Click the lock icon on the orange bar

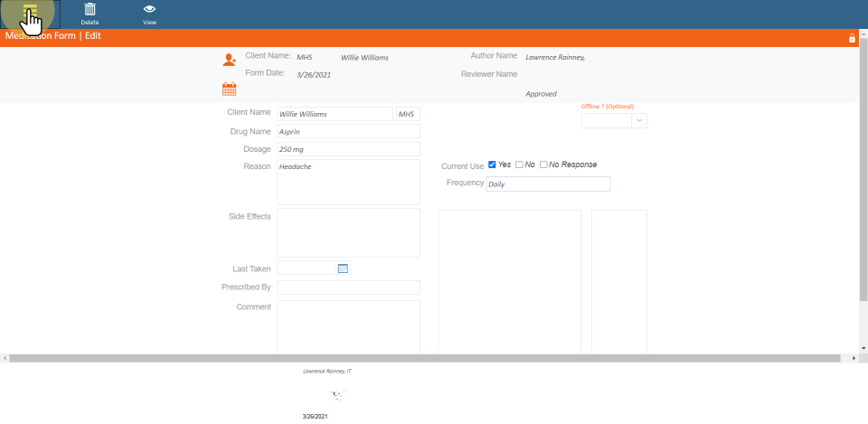click(852, 38)
